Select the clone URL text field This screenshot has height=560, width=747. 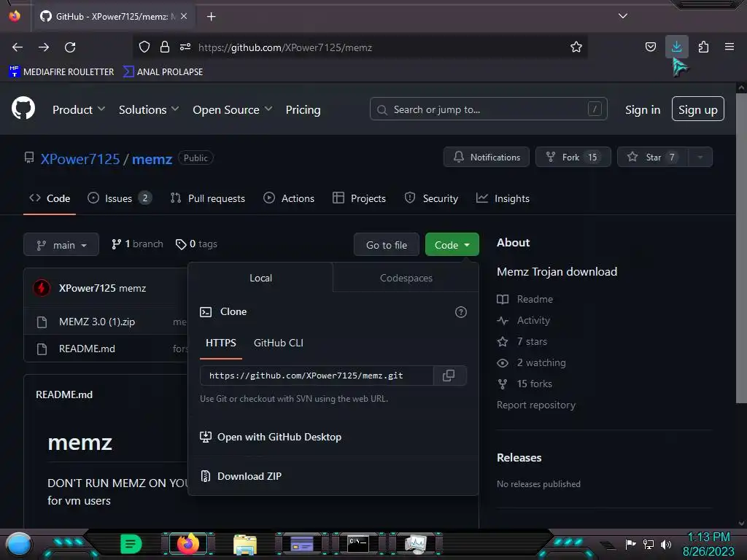[317, 376]
